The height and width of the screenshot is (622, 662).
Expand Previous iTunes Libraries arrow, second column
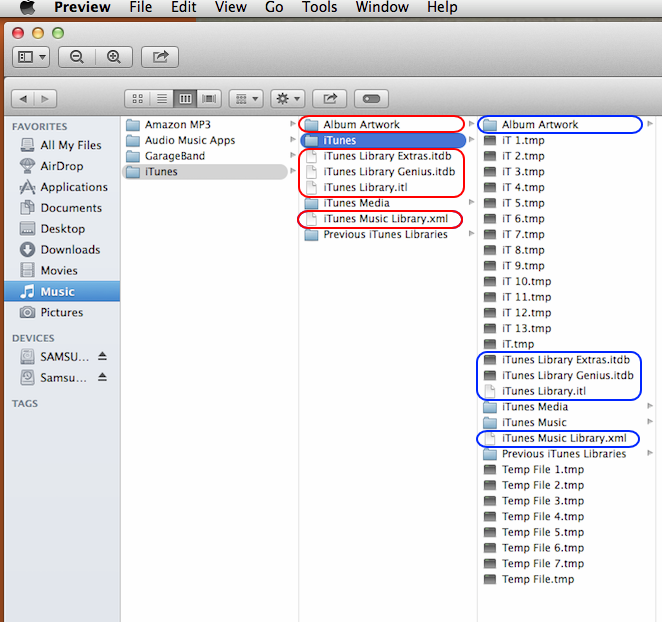click(x=472, y=234)
